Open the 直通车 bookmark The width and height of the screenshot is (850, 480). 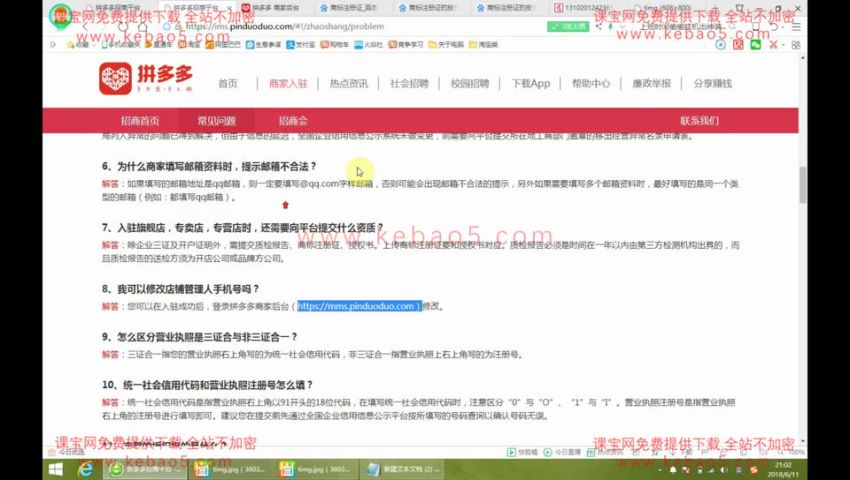tap(158, 44)
